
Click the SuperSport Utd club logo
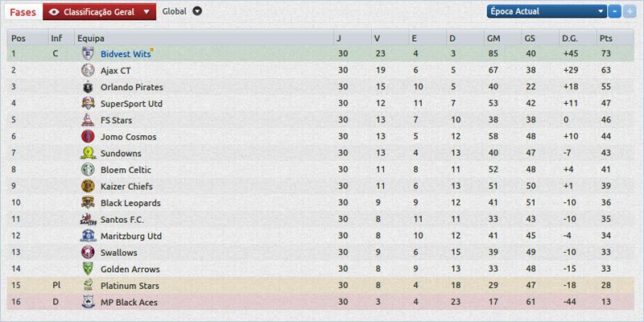click(88, 103)
